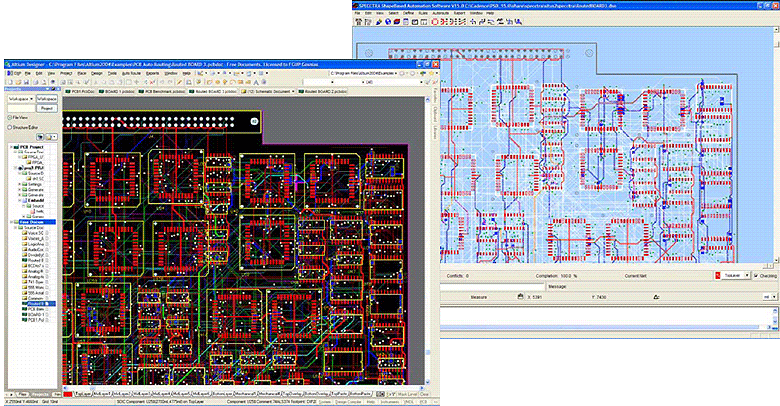Click the Workspace button in Projects panel

pyautogui.click(x=47, y=99)
